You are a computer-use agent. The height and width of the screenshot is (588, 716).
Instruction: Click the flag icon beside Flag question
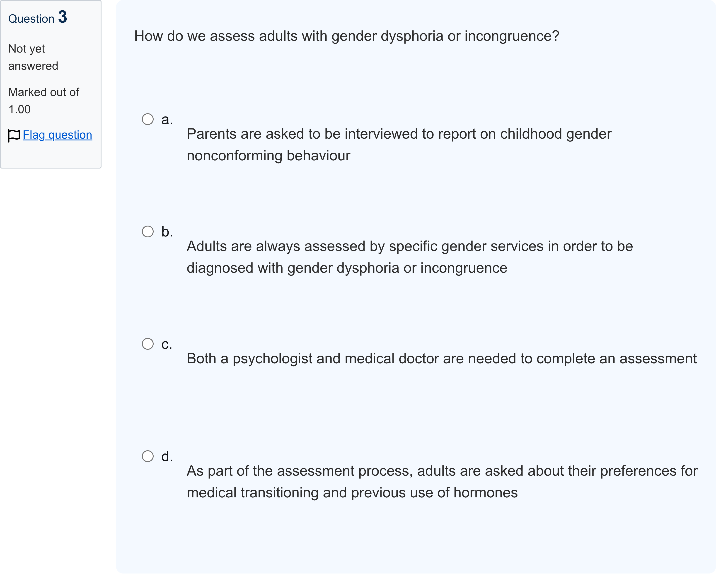14,135
